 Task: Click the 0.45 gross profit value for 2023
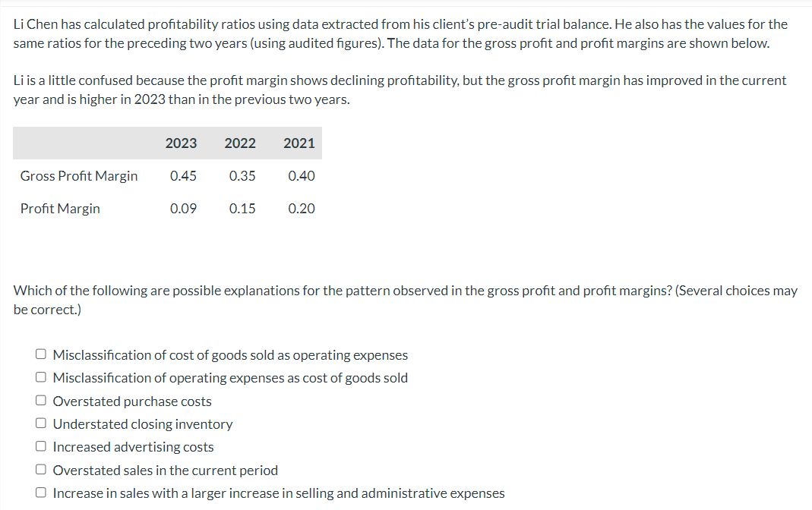pyautogui.click(x=184, y=175)
